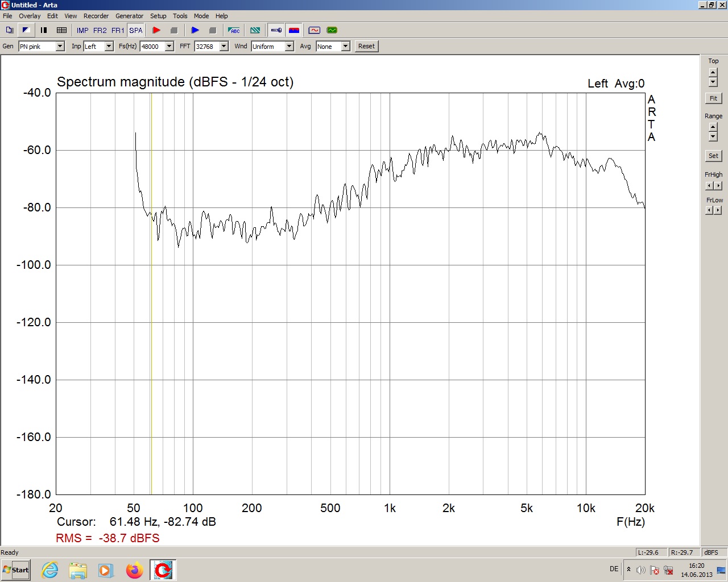Screen dimensions: 728x582
Task: Open the Recorder menu
Action: (x=96, y=16)
